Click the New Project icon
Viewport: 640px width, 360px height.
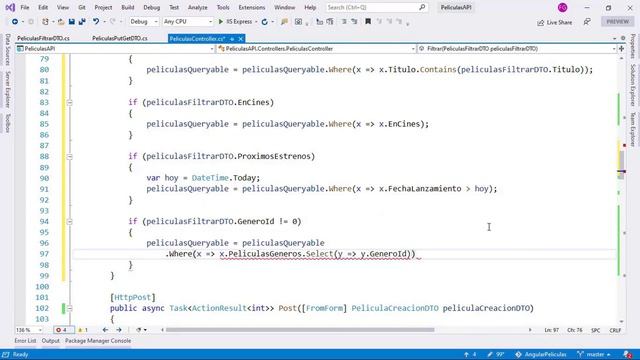pyautogui.click(x=45, y=22)
